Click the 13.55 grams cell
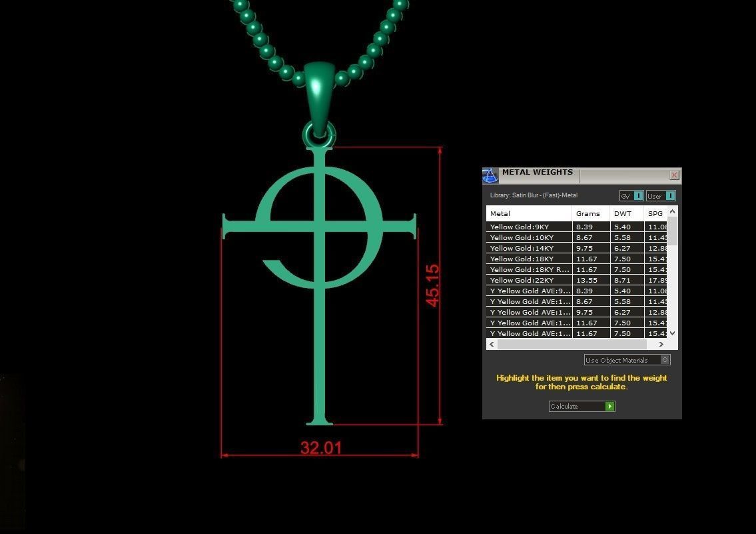 click(591, 280)
